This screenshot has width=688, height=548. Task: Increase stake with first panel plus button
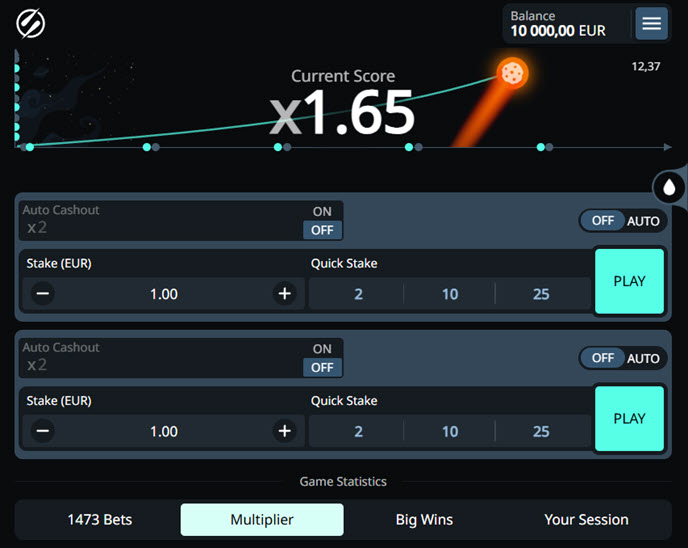[x=284, y=294]
